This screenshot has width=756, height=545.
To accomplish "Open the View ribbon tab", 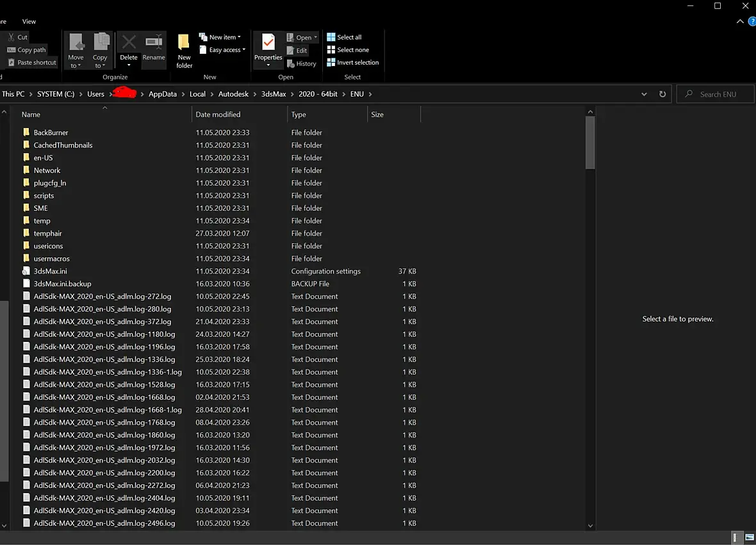I will (x=29, y=21).
